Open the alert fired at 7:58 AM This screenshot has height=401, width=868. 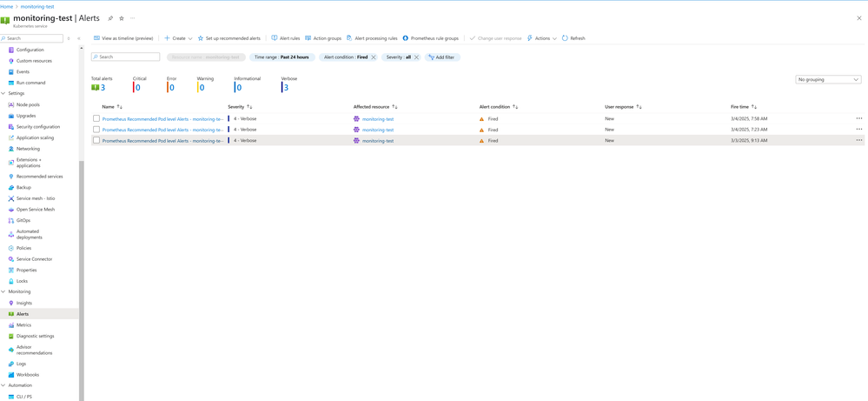click(162, 118)
